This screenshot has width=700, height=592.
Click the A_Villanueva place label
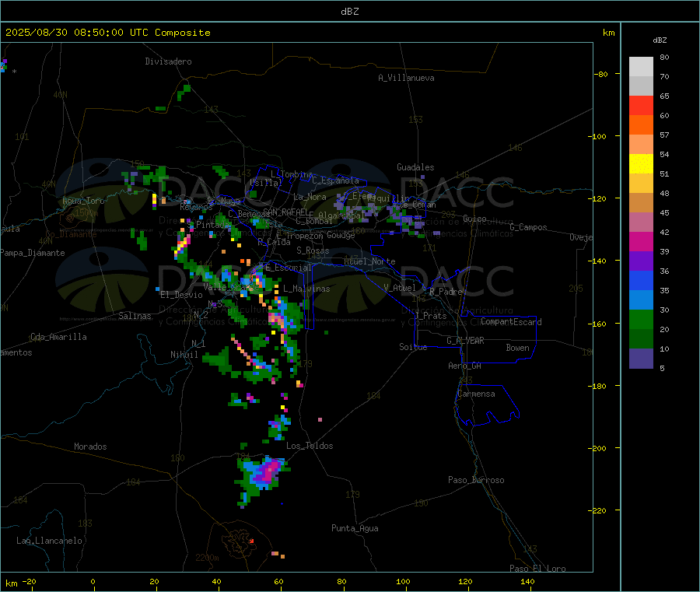click(406, 78)
